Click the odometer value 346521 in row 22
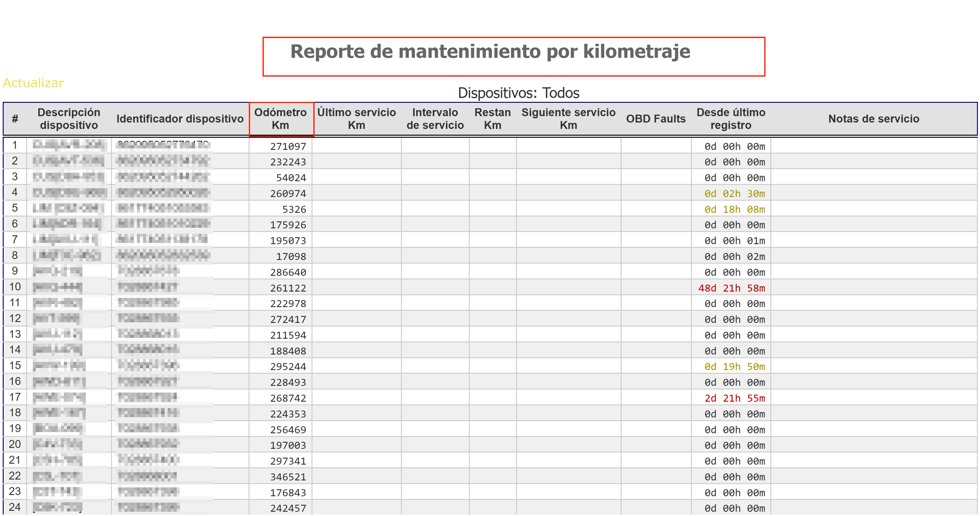Image resolution: width=980 pixels, height=516 pixels. click(x=288, y=477)
